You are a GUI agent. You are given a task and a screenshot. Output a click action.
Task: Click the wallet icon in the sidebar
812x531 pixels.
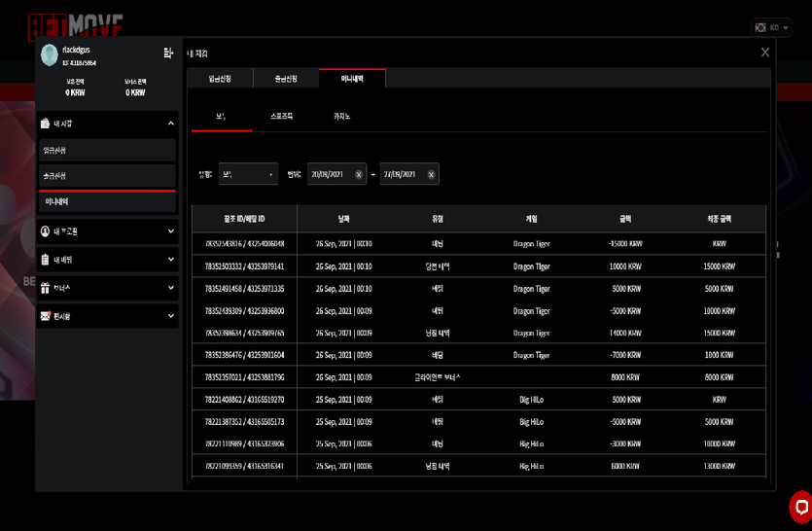click(45, 124)
